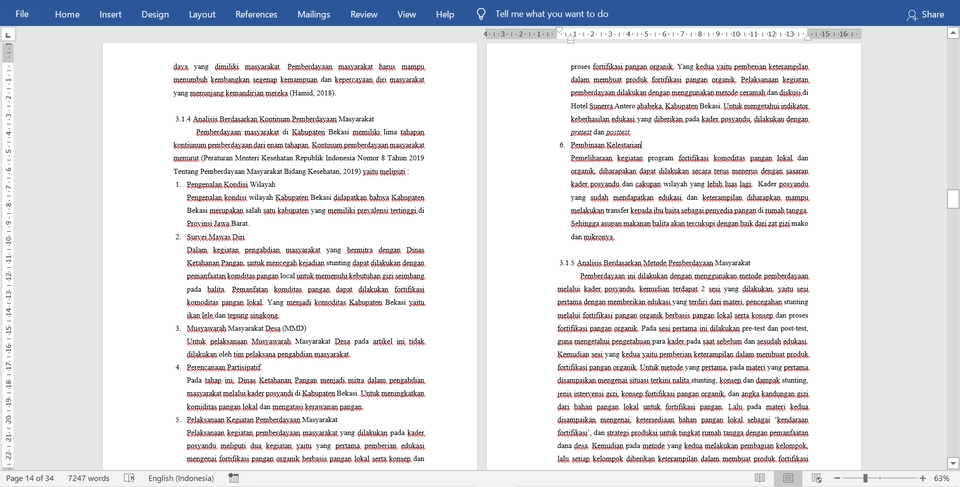Click the Share button
Screen dimensions: 960x487
coord(926,14)
